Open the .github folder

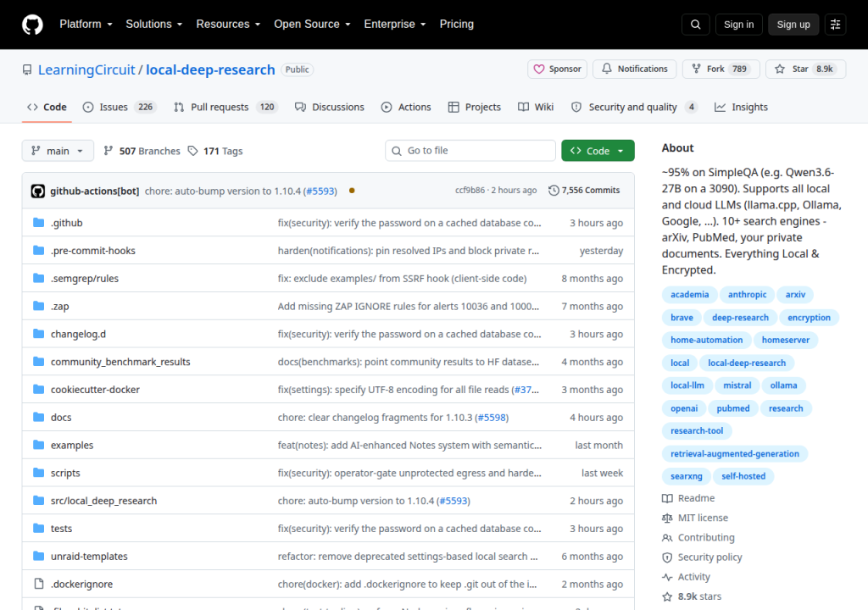66,223
